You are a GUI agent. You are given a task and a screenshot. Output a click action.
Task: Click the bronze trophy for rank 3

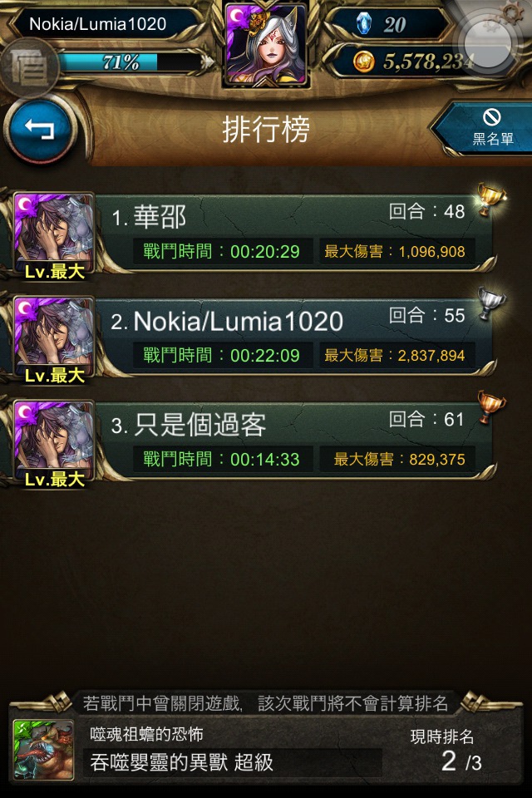click(x=490, y=407)
